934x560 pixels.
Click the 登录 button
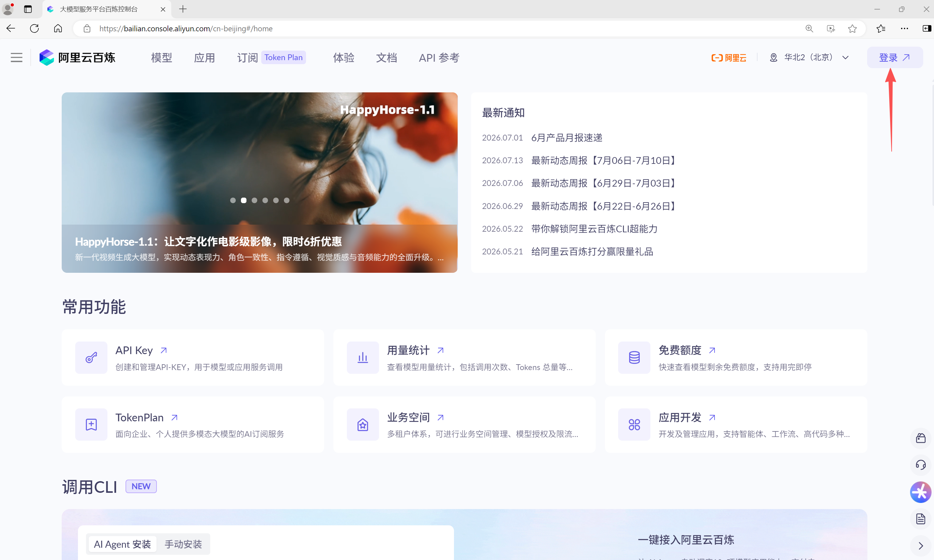click(x=895, y=57)
